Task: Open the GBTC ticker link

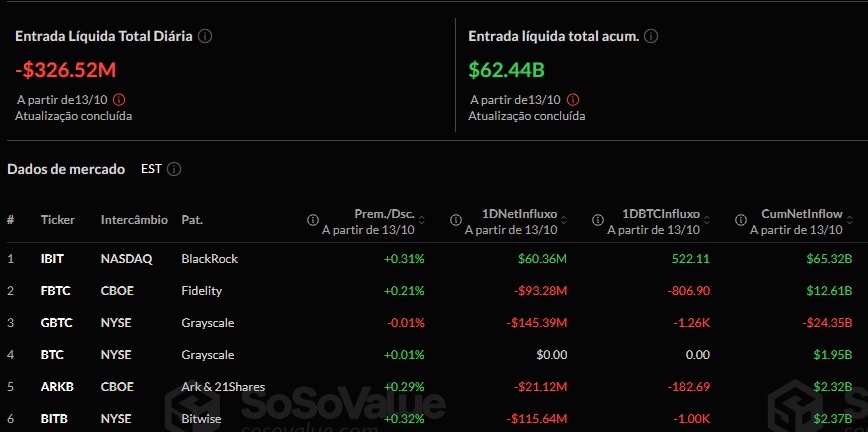Action: [54, 322]
